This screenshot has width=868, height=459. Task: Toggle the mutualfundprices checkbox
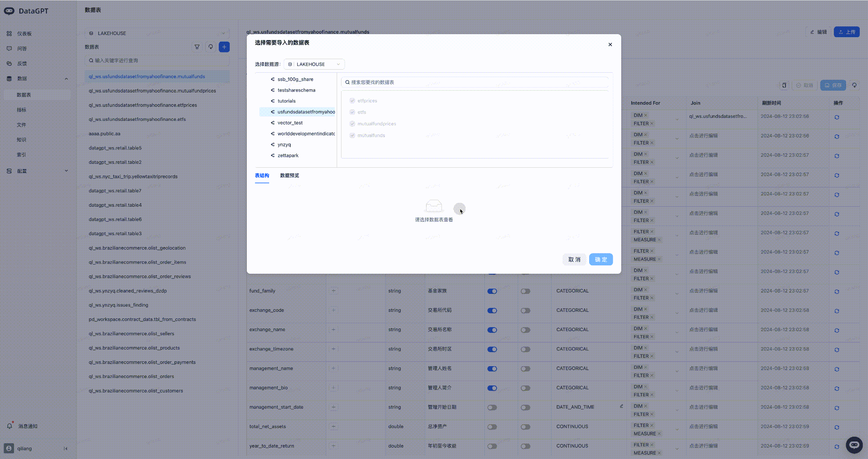click(x=352, y=124)
